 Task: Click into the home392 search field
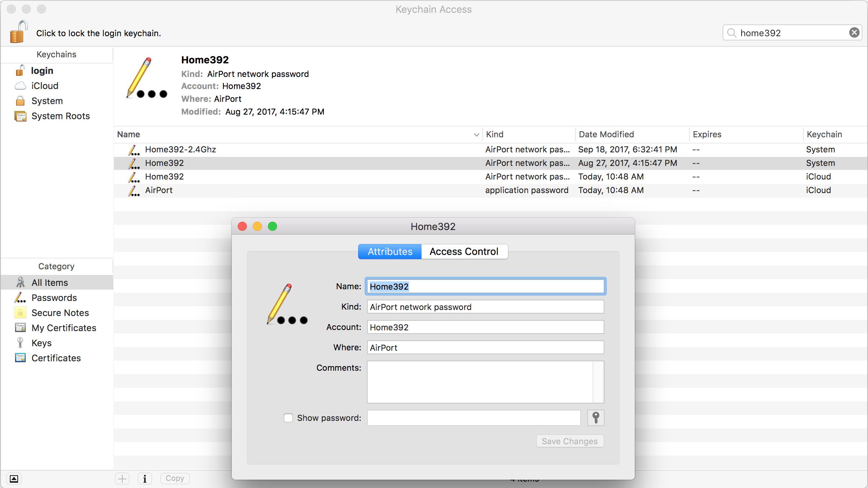793,33
